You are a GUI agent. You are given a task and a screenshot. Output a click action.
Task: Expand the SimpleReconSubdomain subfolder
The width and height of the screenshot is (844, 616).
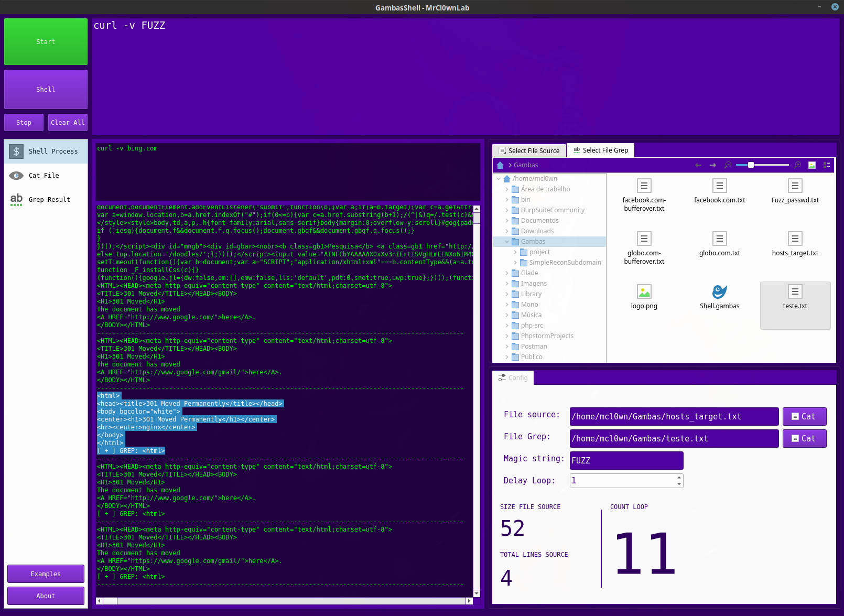[x=515, y=263]
